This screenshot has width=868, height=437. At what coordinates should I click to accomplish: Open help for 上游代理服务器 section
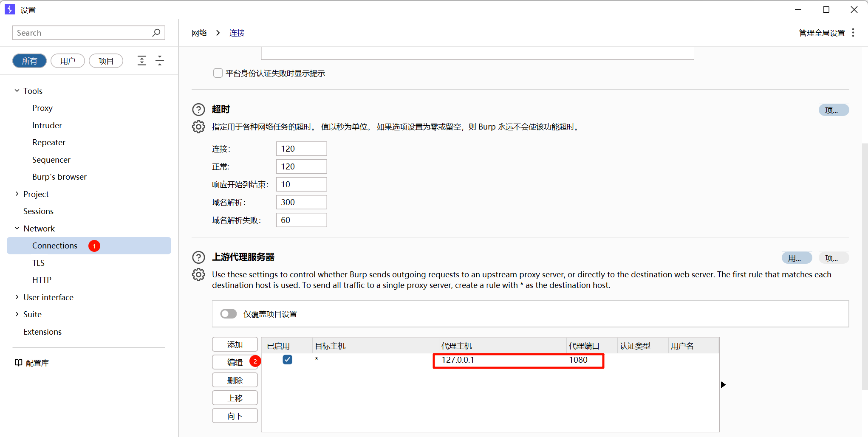tap(198, 257)
